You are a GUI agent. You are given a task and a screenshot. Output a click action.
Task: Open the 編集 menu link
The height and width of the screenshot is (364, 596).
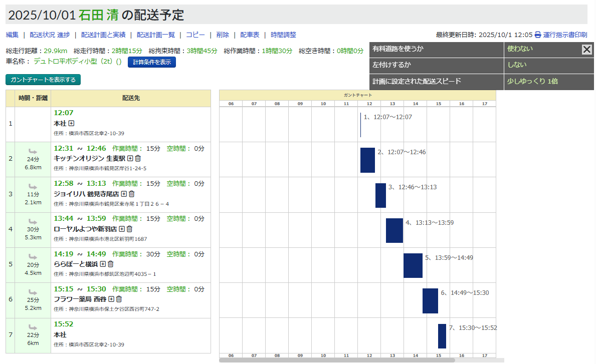click(12, 35)
